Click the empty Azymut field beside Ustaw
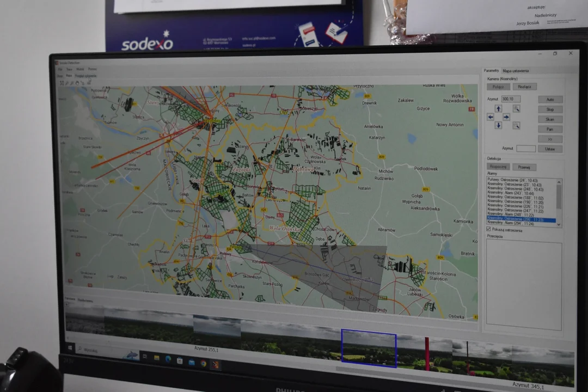 tap(526, 149)
